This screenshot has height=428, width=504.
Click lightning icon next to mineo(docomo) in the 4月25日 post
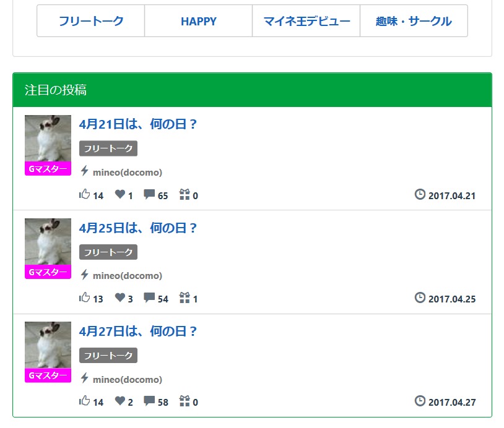click(x=85, y=275)
